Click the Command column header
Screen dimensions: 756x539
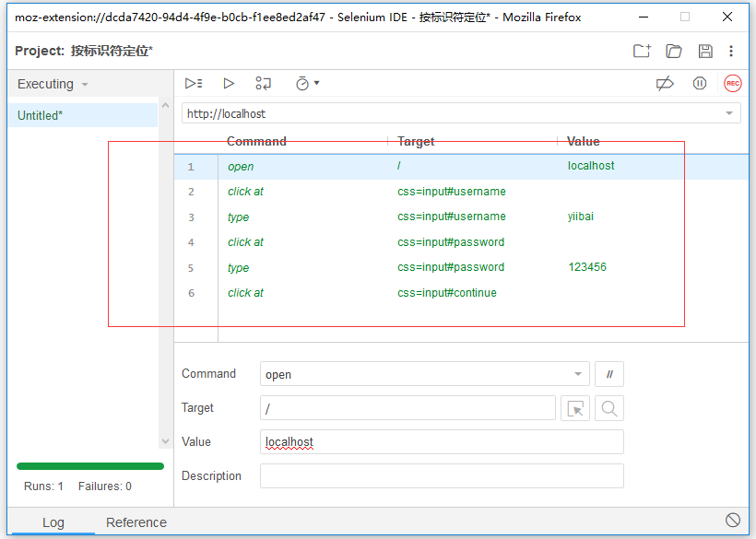pyautogui.click(x=256, y=141)
